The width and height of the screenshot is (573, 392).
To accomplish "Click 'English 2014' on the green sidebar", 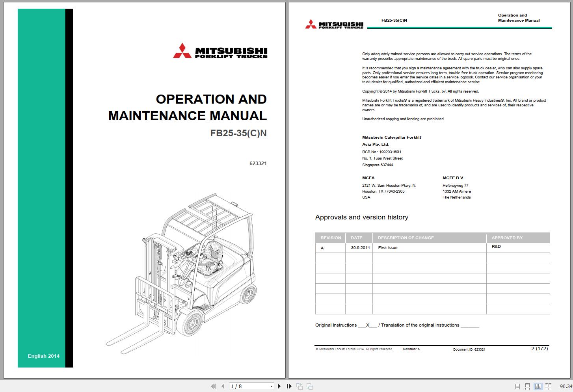I will click(x=44, y=356).
